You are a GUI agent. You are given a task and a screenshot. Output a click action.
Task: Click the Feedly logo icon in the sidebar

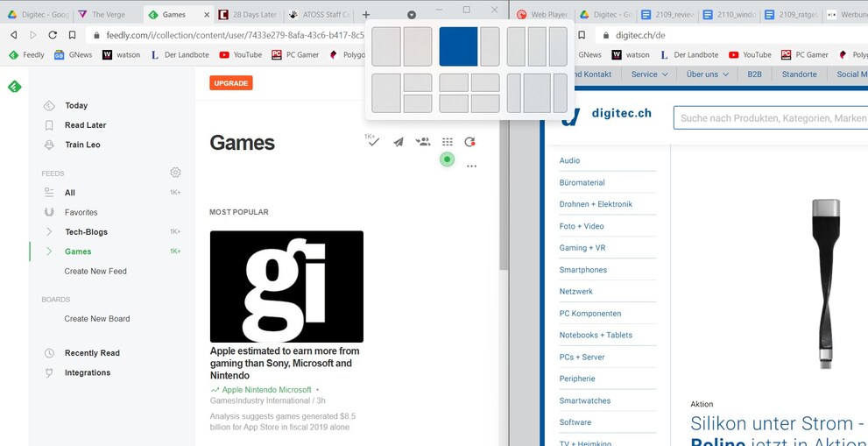click(x=14, y=87)
